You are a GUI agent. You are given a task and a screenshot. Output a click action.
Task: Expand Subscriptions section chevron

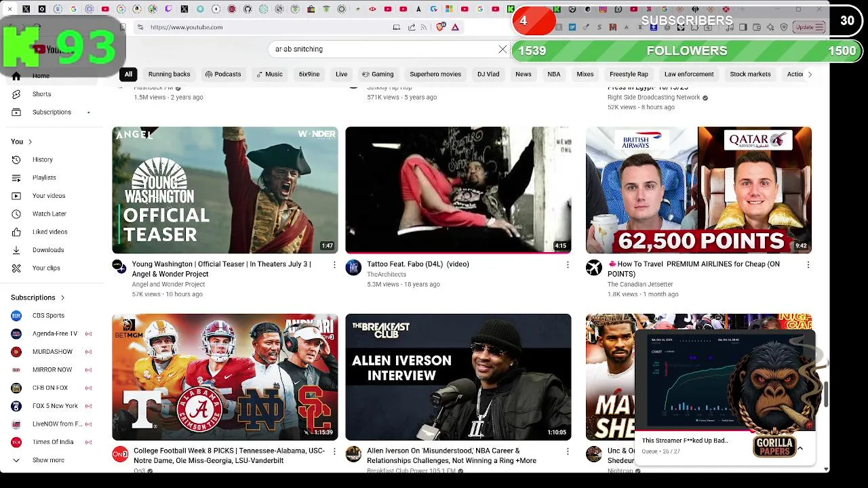coord(62,298)
